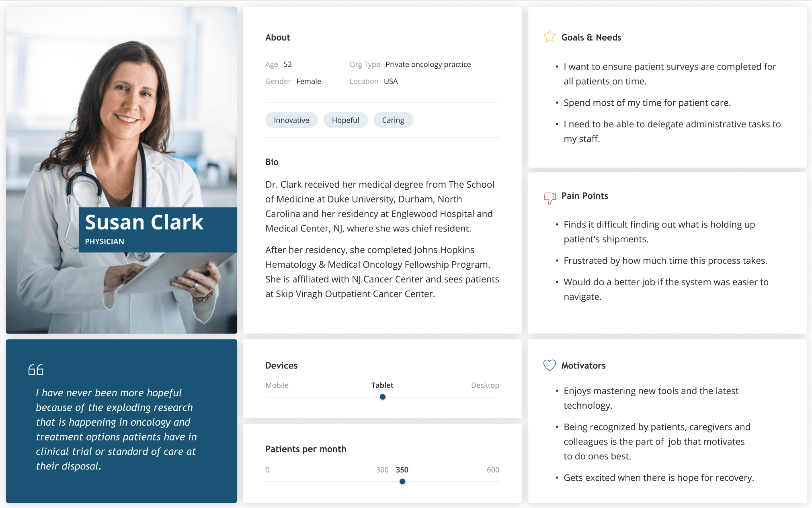Click the Goals & Needs heading
812x508 pixels.
(591, 37)
